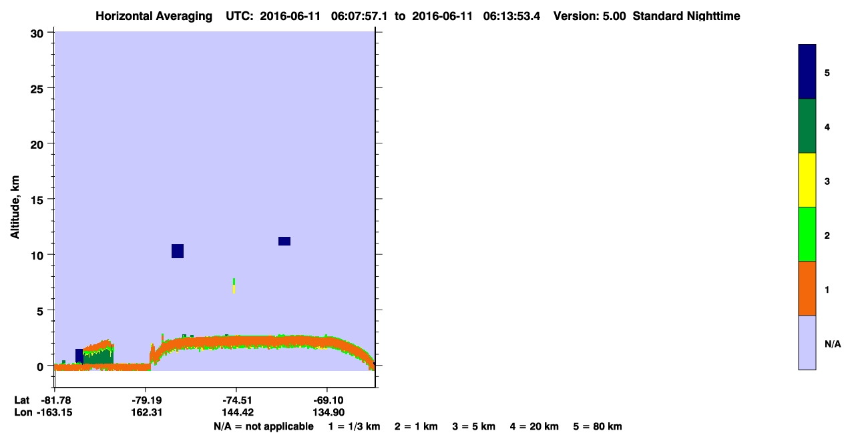
Task: Click the colorbar label '3'
Action: (827, 181)
